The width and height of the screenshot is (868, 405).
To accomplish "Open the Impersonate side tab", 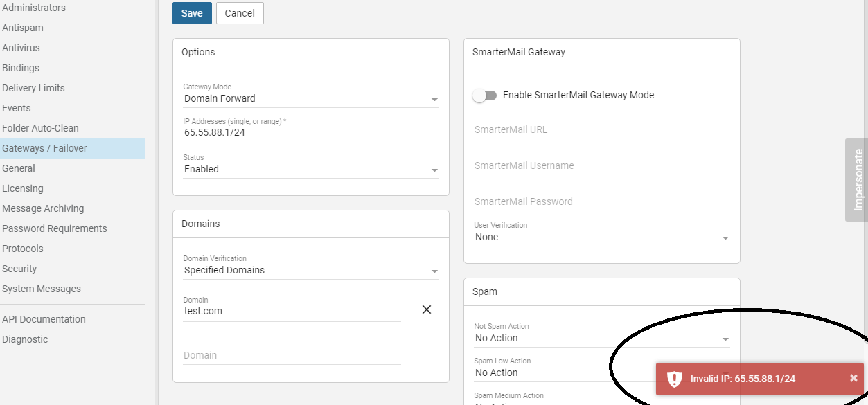I will [x=858, y=180].
